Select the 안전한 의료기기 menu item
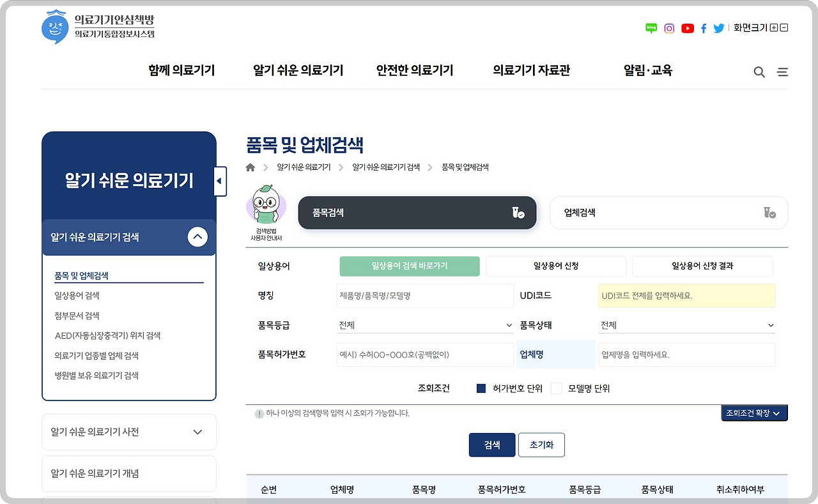Image resolution: width=818 pixels, height=504 pixels. point(414,70)
